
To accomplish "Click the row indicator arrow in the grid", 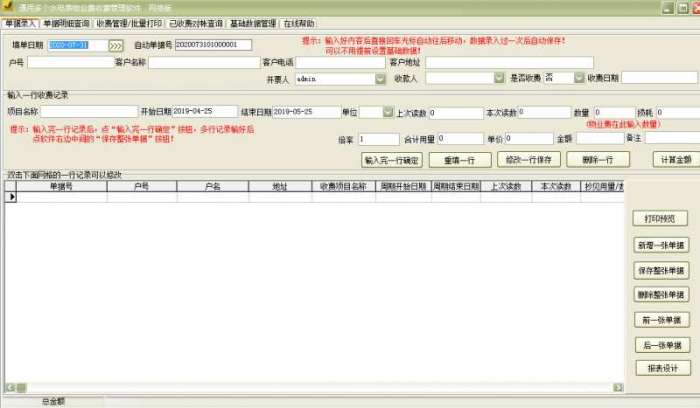I will point(11,197).
